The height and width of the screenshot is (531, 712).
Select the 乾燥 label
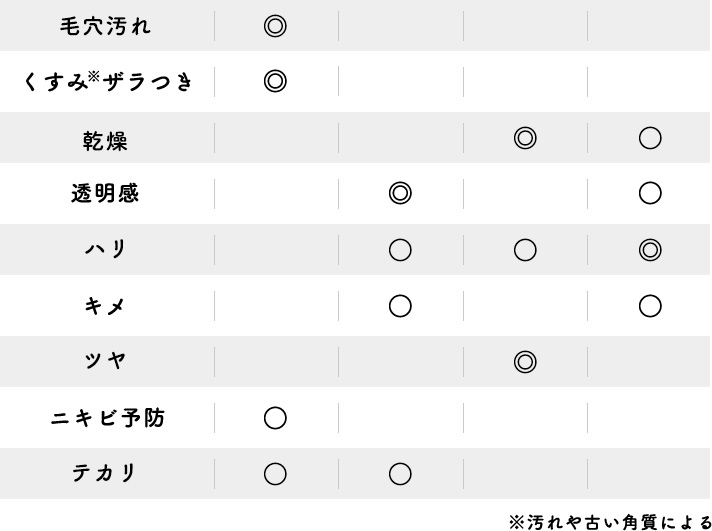[105, 140]
